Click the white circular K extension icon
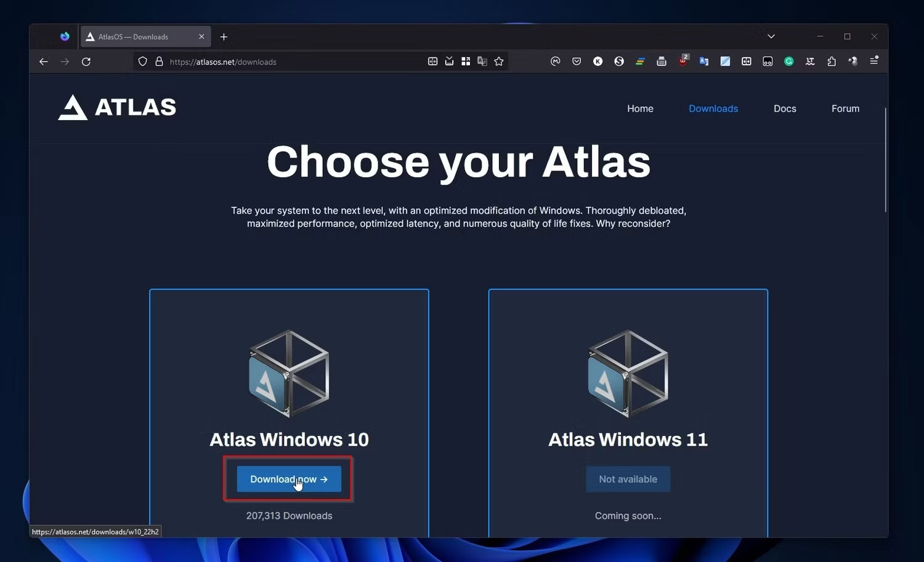 [598, 62]
